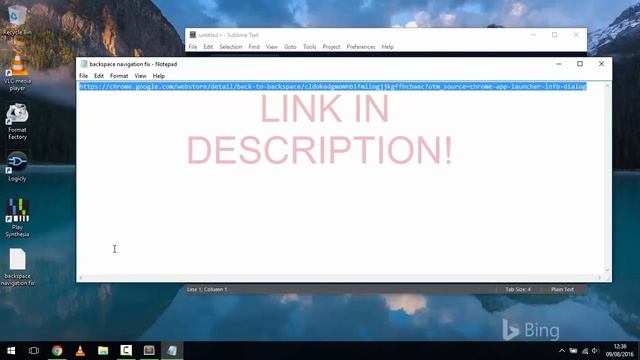Minimize the Notepad window
The image size is (640, 360).
coord(559,64)
